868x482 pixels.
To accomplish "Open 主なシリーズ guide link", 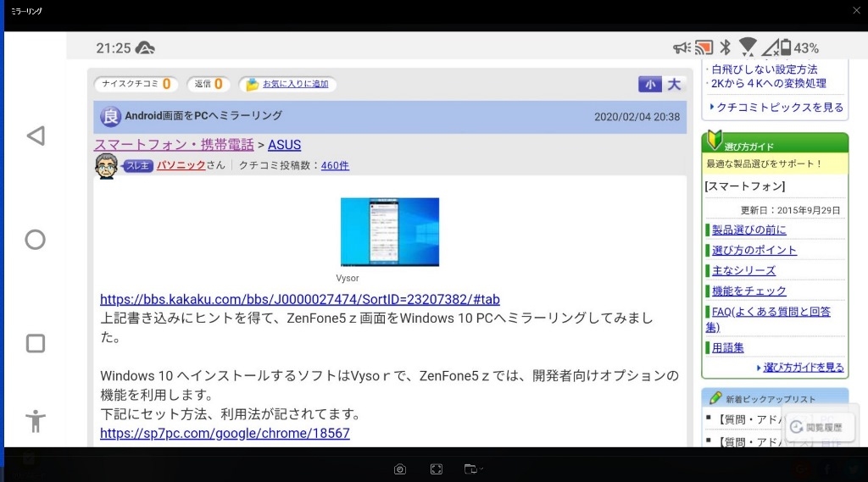I will [744, 270].
